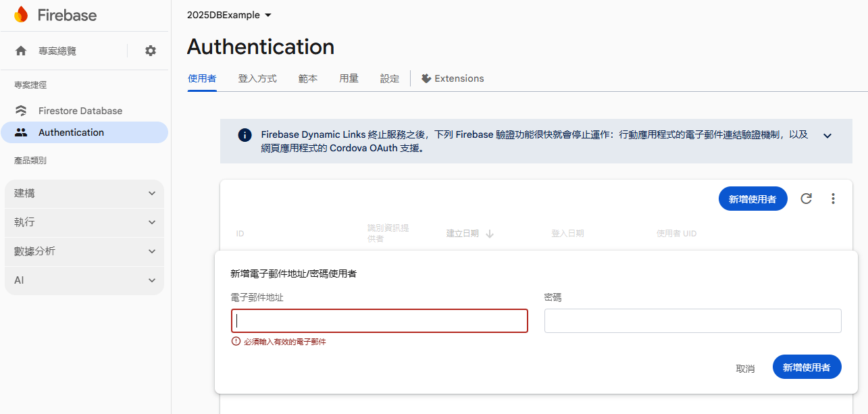Screen dimensions: 868x414
Task: Click the Firebase flame logo
Action: [21, 14]
